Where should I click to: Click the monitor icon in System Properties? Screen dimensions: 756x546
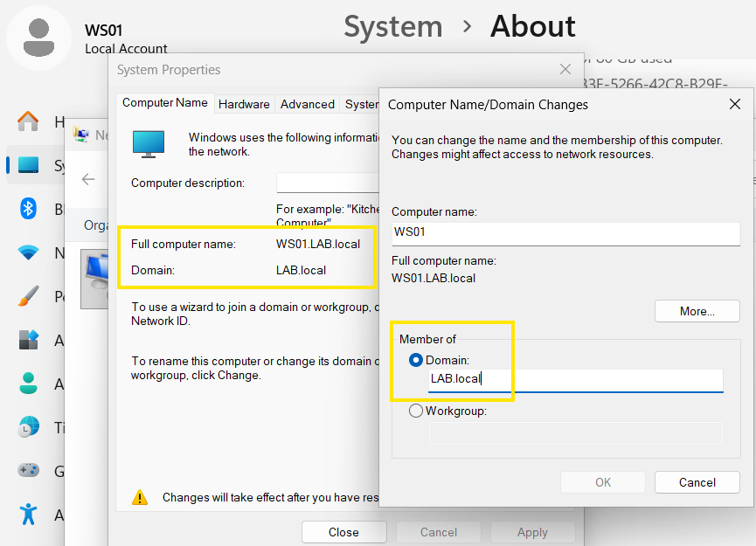pyautogui.click(x=149, y=144)
